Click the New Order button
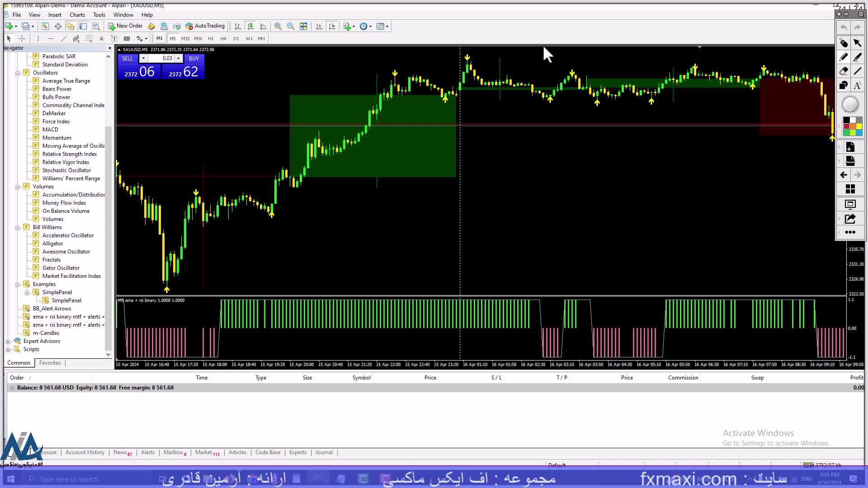Viewport: 868px width, 488px height. 125,26
